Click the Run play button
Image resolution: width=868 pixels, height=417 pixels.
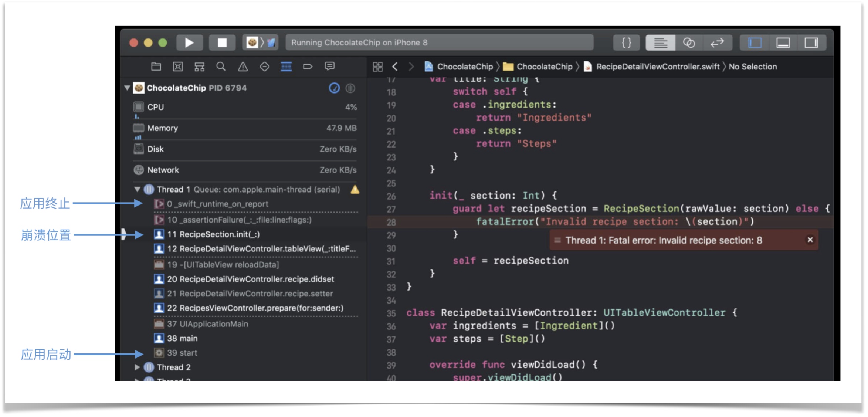click(x=189, y=43)
